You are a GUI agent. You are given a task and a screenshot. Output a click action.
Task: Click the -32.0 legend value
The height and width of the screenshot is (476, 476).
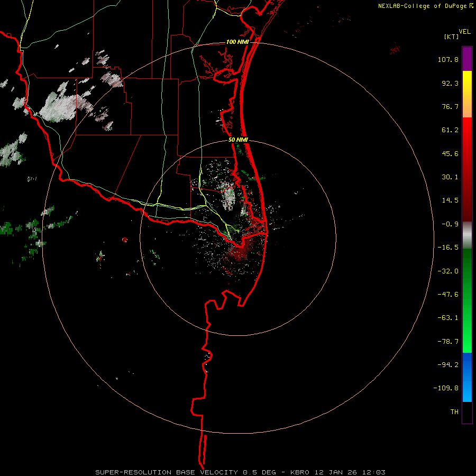pos(448,271)
